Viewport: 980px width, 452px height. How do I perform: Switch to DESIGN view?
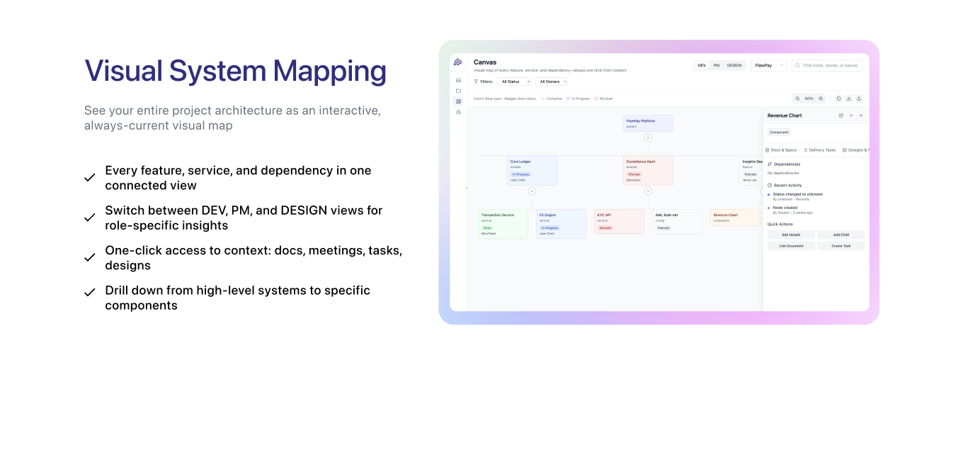tap(734, 65)
